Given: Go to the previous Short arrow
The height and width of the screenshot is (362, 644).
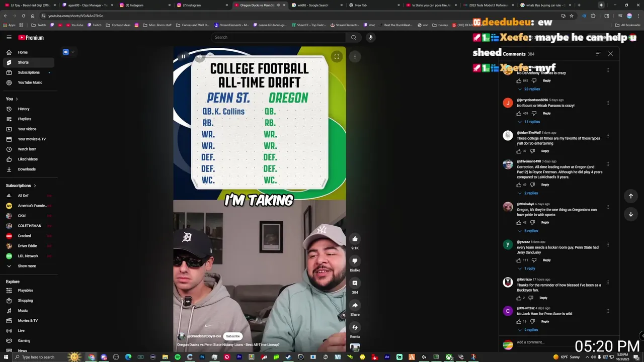Looking at the screenshot, I should click(630, 196).
